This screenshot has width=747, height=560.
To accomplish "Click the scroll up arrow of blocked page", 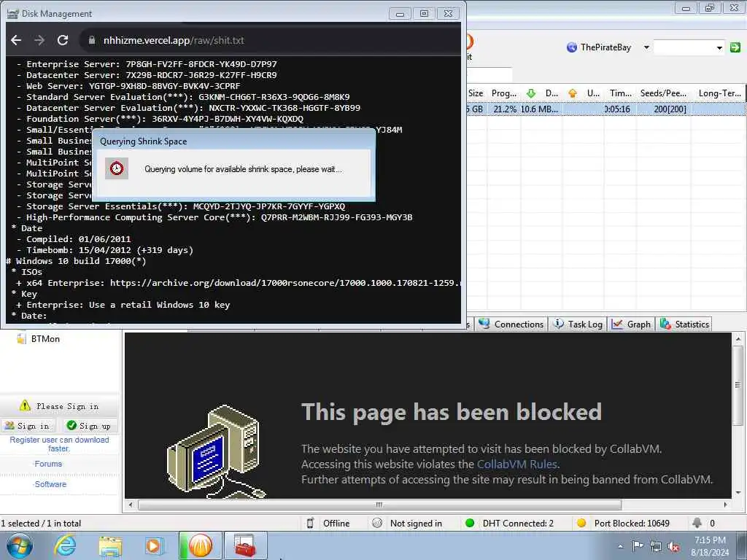I will [x=738, y=338].
